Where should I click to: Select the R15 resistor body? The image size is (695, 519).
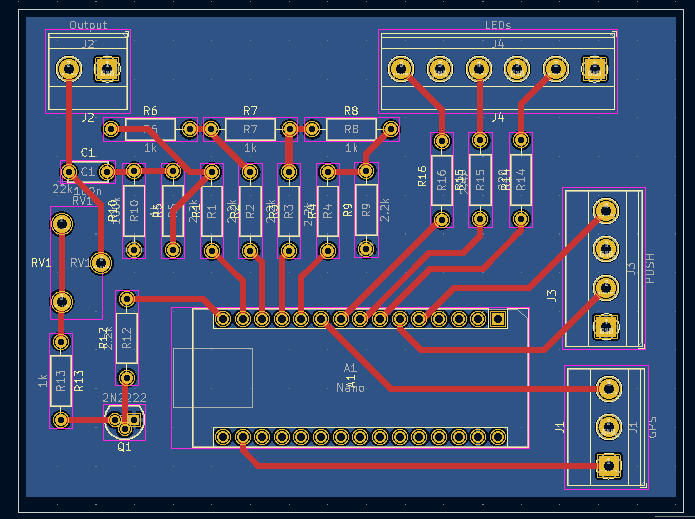point(480,180)
